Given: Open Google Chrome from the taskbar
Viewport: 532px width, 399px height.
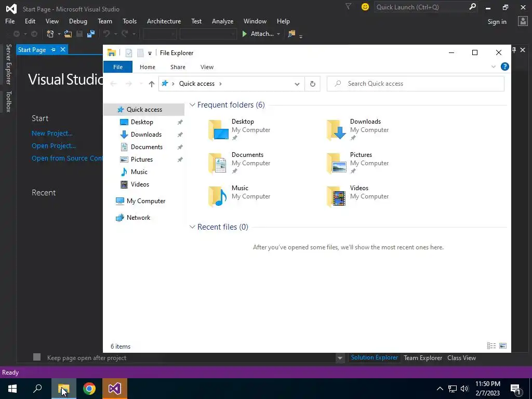Looking at the screenshot, I should coord(89,389).
